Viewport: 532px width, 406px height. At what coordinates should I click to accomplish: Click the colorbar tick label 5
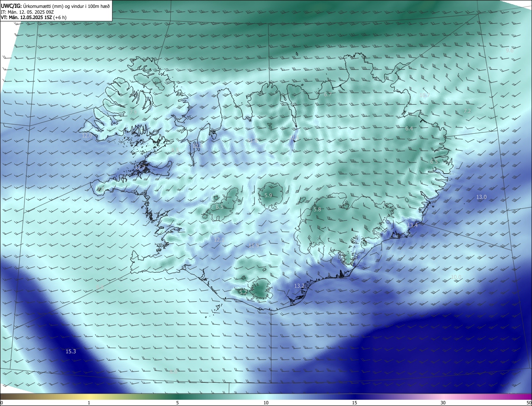[x=177, y=403]
